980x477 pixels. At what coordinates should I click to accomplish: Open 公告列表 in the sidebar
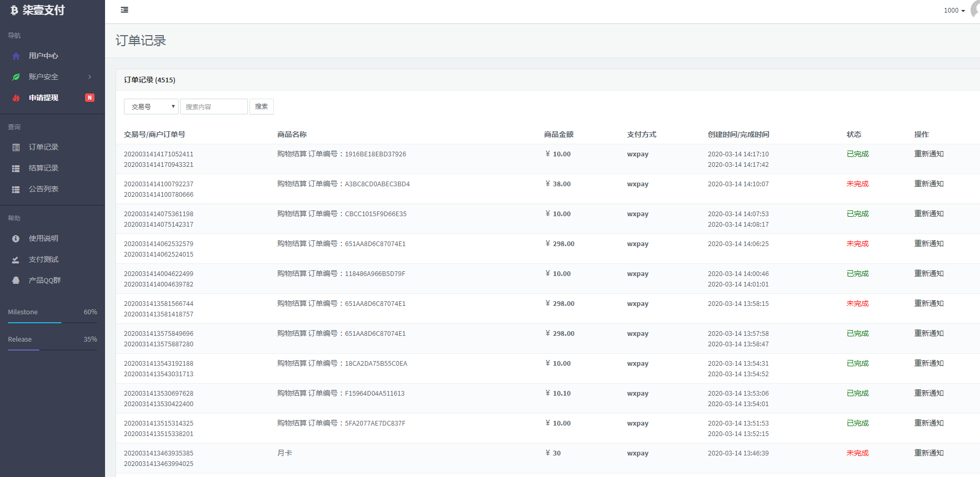coord(44,189)
